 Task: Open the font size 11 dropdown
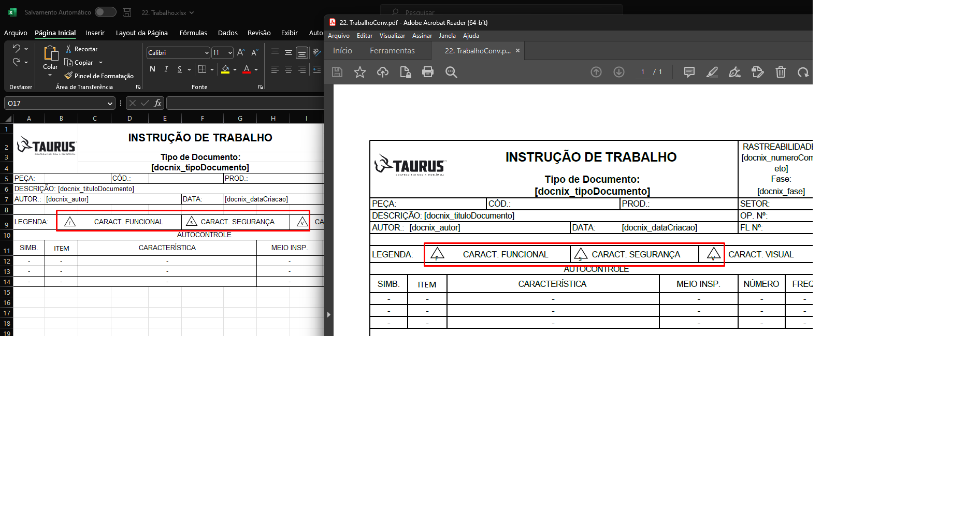coord(230,53)
